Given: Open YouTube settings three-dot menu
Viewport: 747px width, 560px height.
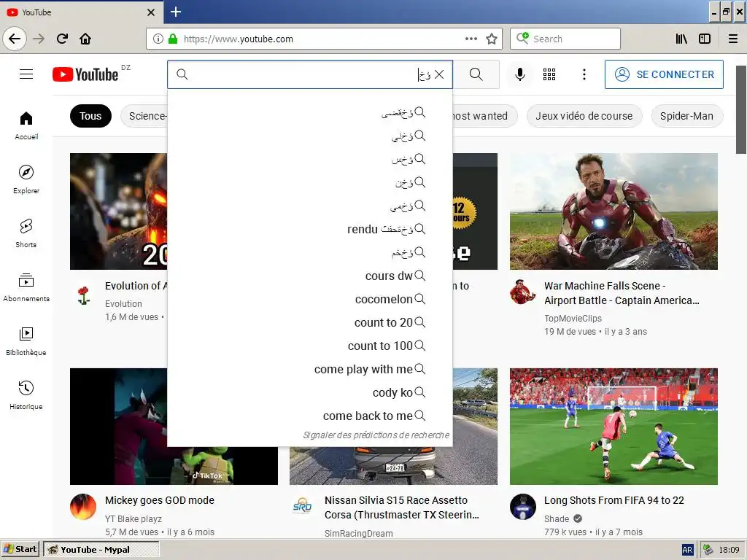Looking at the screenshot, I should coord(584,74).
